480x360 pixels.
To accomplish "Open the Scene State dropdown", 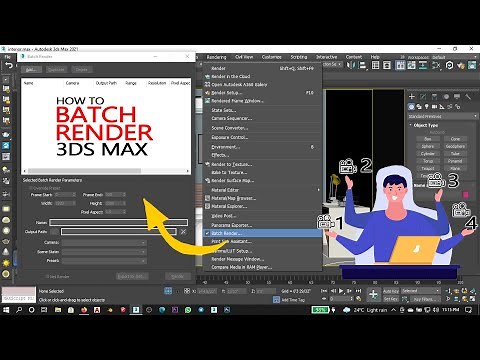I will click(104, 252).
